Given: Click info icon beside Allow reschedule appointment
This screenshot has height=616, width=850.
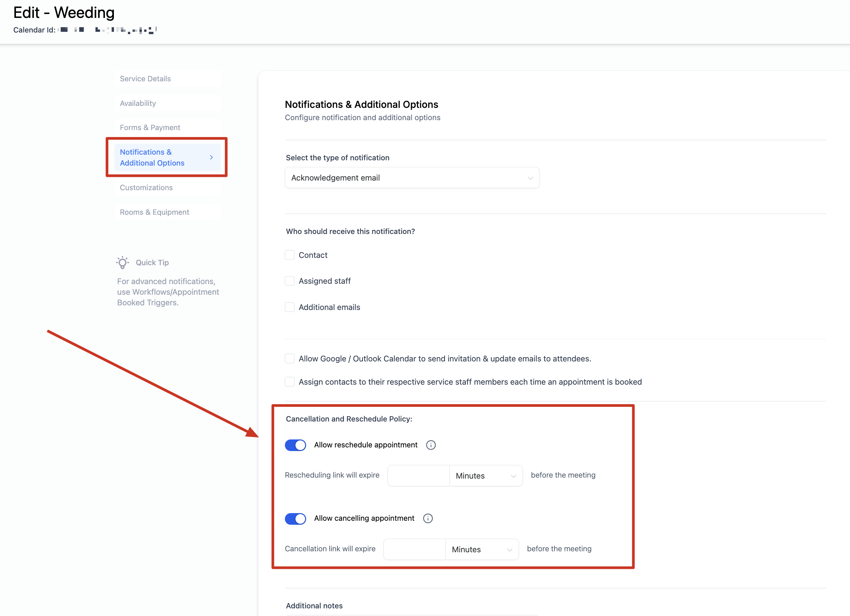Looking at the screenshot, I should point(431,445).
